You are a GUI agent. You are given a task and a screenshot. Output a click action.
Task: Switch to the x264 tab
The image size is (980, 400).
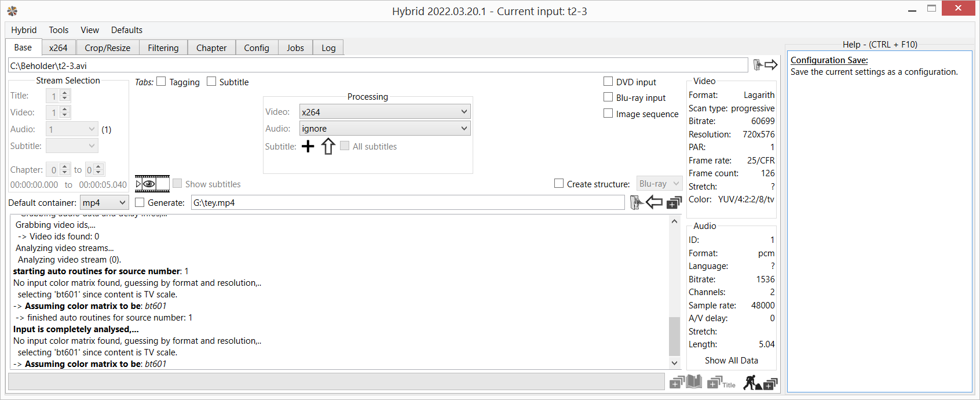pyautogui.click(x=58, y=48)
